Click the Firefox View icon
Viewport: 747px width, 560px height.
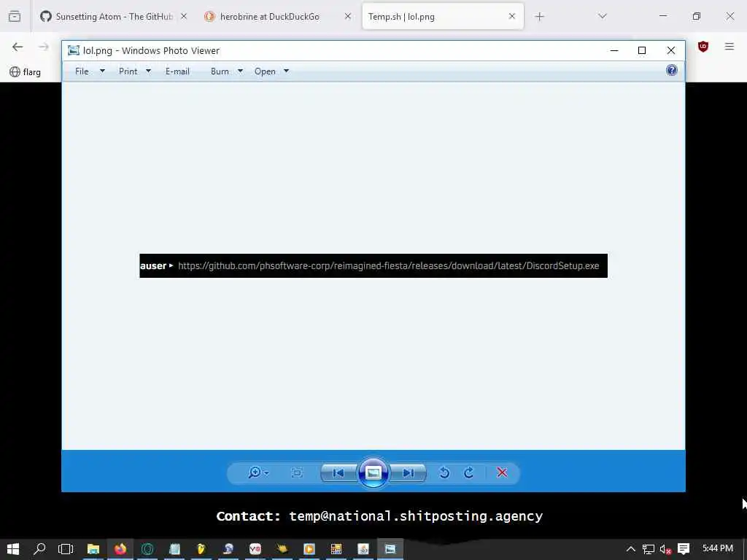click(15, 16)
